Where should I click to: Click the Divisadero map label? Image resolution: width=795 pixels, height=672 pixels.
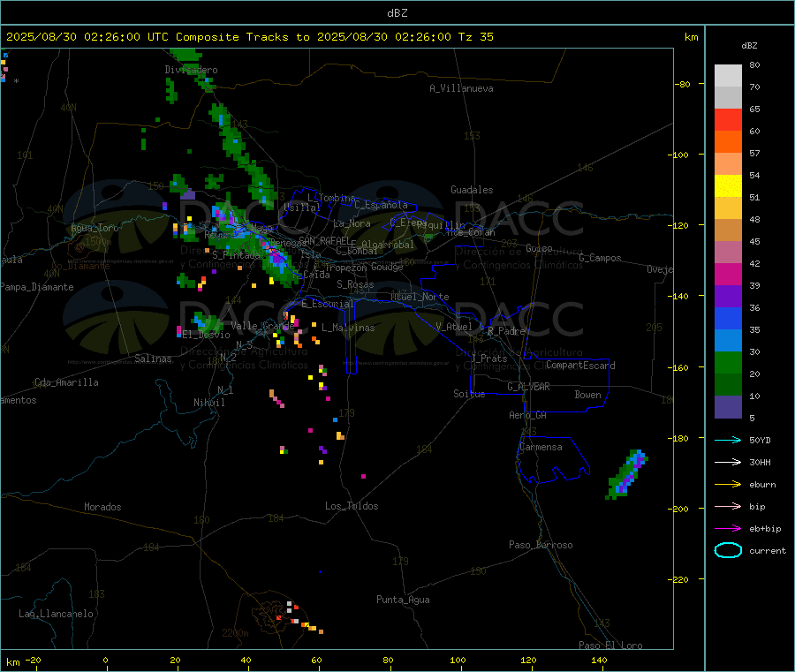coord(191,70)
